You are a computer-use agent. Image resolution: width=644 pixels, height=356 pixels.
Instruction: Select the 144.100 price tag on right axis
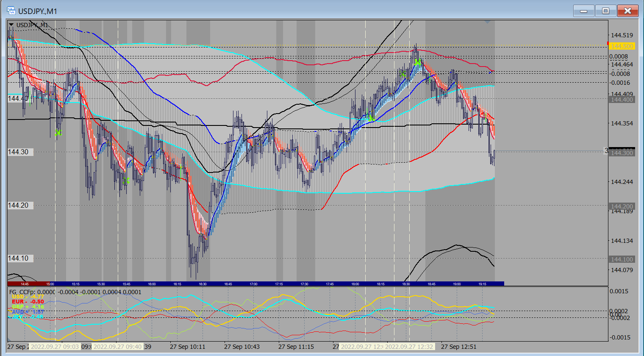click(x=622, y=259)
